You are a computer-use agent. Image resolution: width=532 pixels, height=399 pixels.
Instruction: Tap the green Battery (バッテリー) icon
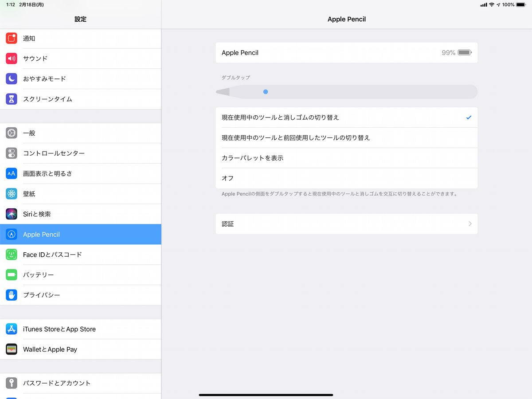(x=12, y=275)
